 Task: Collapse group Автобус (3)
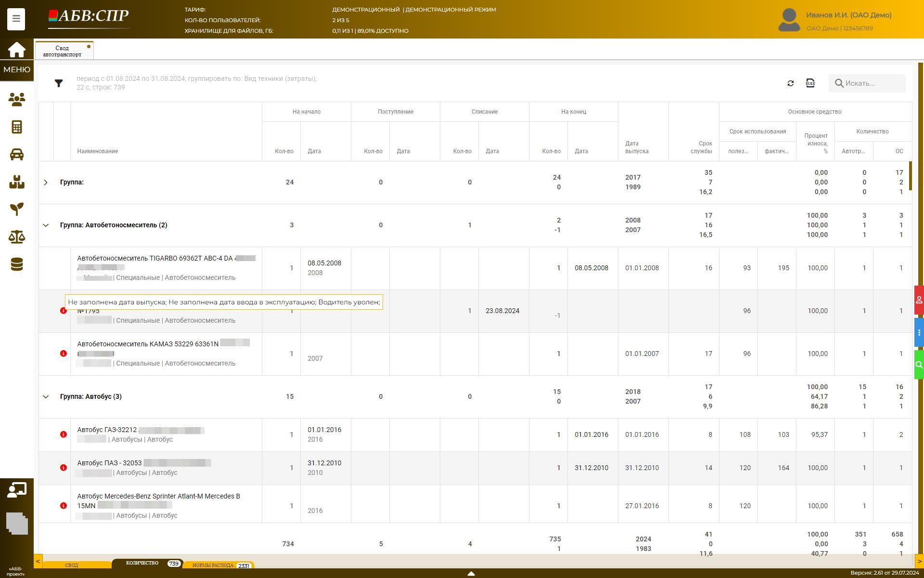coord(46,397)
